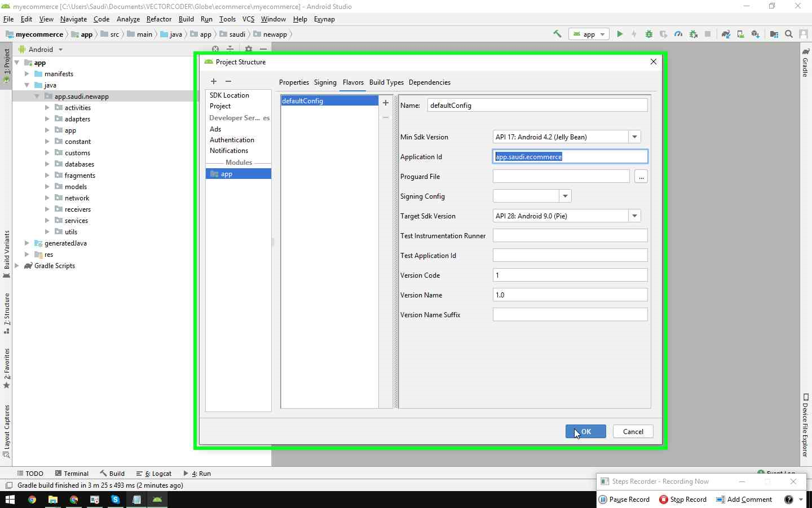Switch to the Properties tab
The image size is (812, 508).
point(294,82)
